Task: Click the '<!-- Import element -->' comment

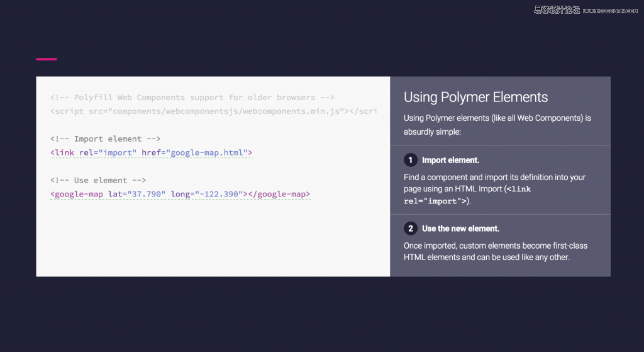Action: (x=105, y=139)
